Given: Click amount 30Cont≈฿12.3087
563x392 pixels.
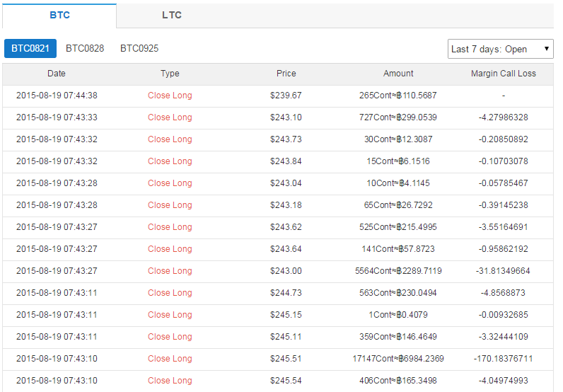Looking at the screenshot, I should pyautogui.click(x=398, y=139).
